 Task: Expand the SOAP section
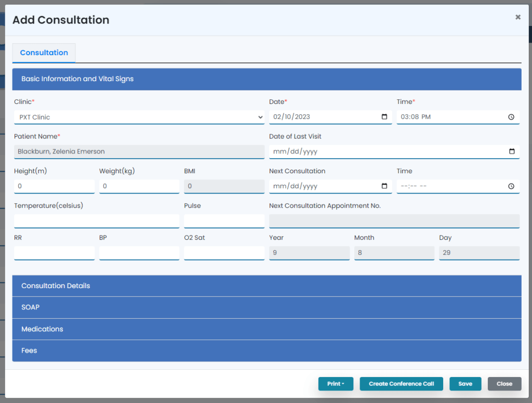point(266,307)
